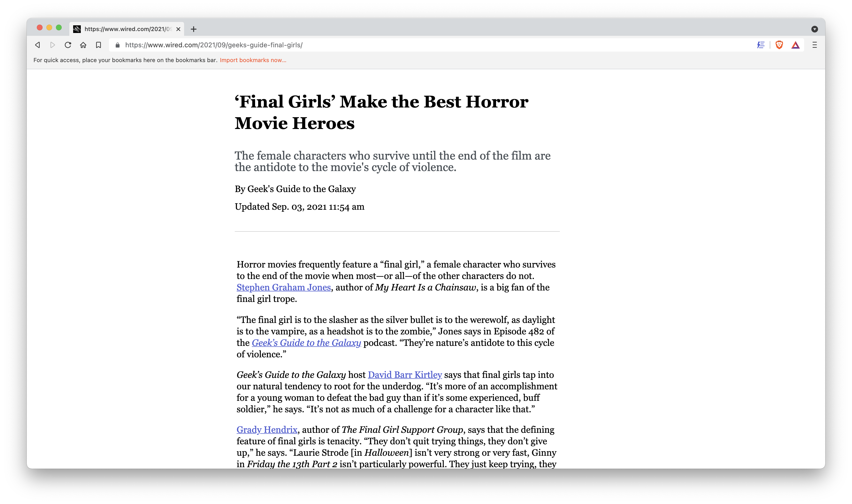The width and height of the screenshot is (852, 504).
Task: Open the Grady Hendrix author link
Action: [267, 430]
